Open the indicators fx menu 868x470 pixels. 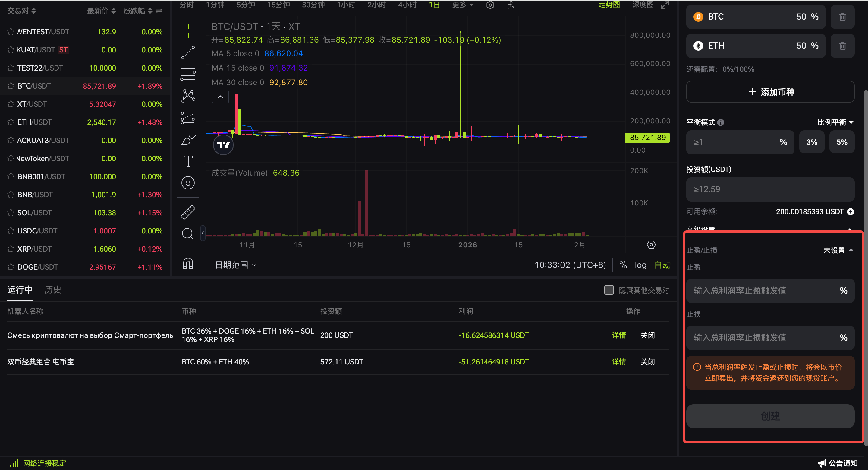pyautogui.click(x=511, y=5)
